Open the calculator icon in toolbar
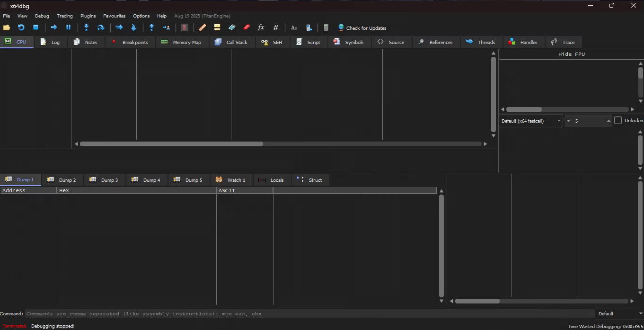 click(x=326, y=27)
